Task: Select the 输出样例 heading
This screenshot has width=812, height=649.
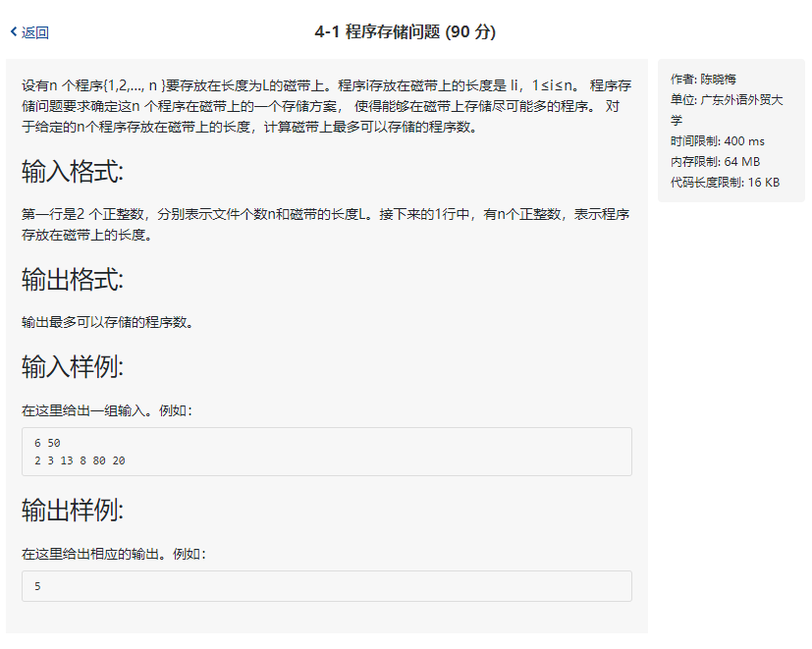Action: click(73, 511)
